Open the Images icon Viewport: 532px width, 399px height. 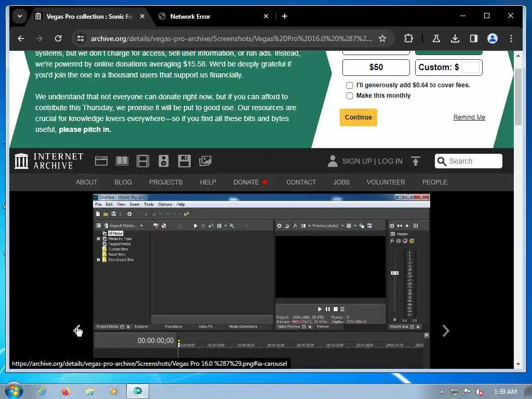(205, 161)
